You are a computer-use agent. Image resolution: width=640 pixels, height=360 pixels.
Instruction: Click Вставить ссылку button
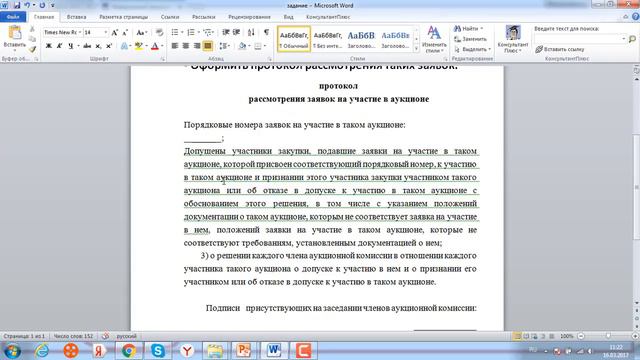pyautogui.click(x=560, y=49)
